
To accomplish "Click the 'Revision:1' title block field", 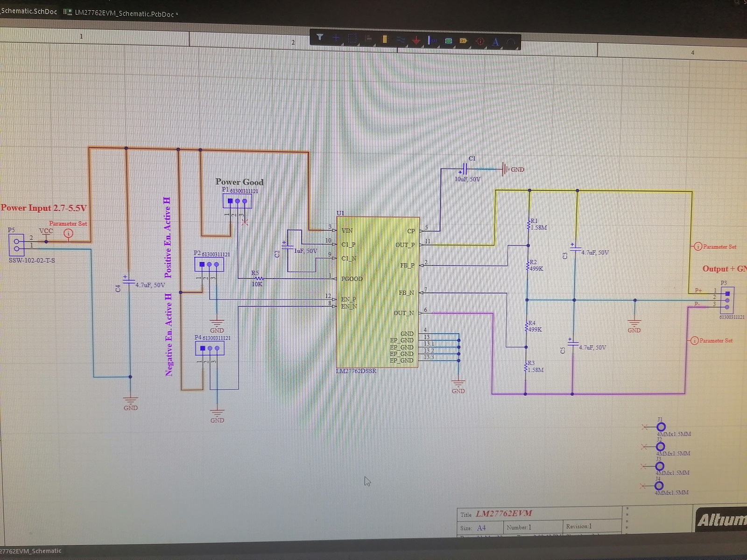I will tap(579, 526).
